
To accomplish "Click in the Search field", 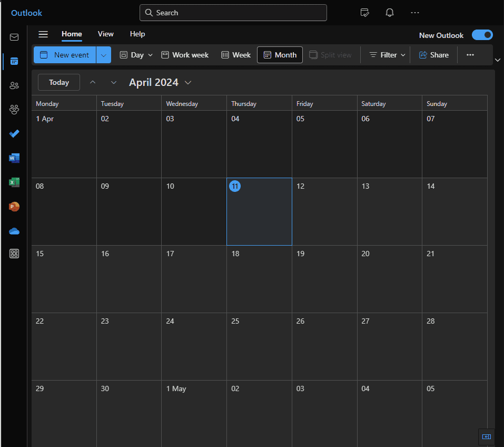I will pos(233,13).
